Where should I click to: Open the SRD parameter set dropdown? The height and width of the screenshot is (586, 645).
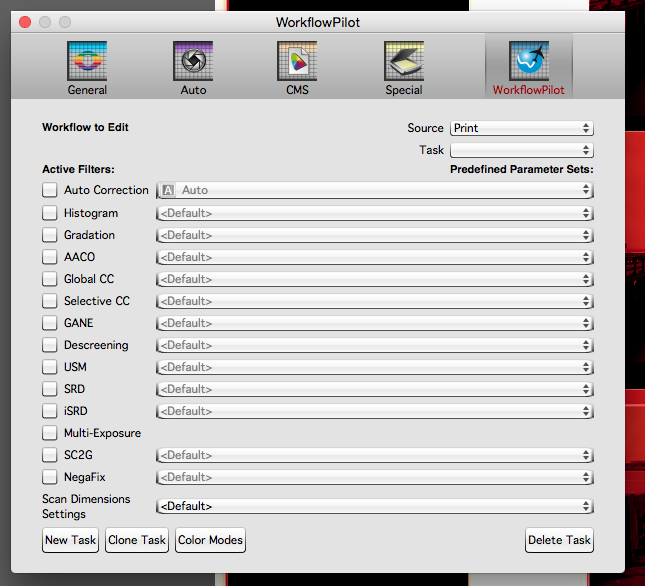[x=374, y=389]
